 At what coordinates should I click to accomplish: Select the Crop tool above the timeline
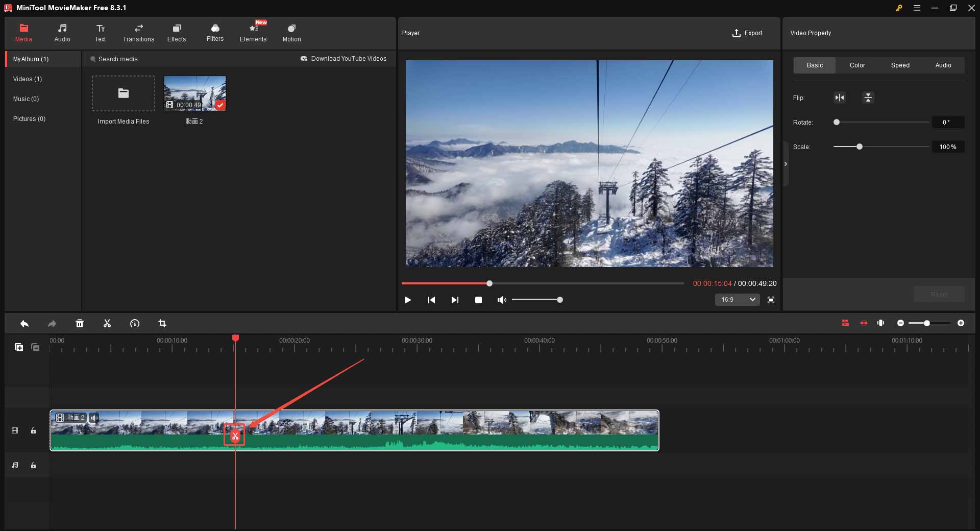tap(162, 323)
